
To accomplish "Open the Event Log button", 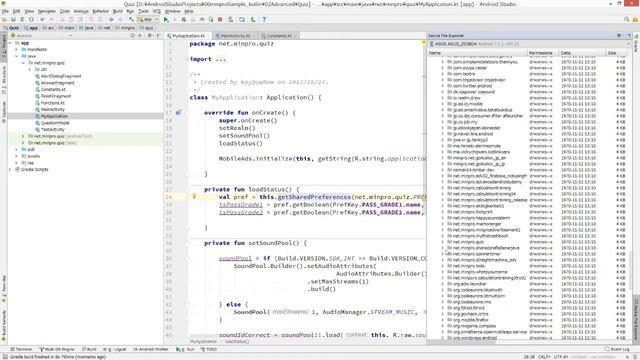I will [617, 349].
